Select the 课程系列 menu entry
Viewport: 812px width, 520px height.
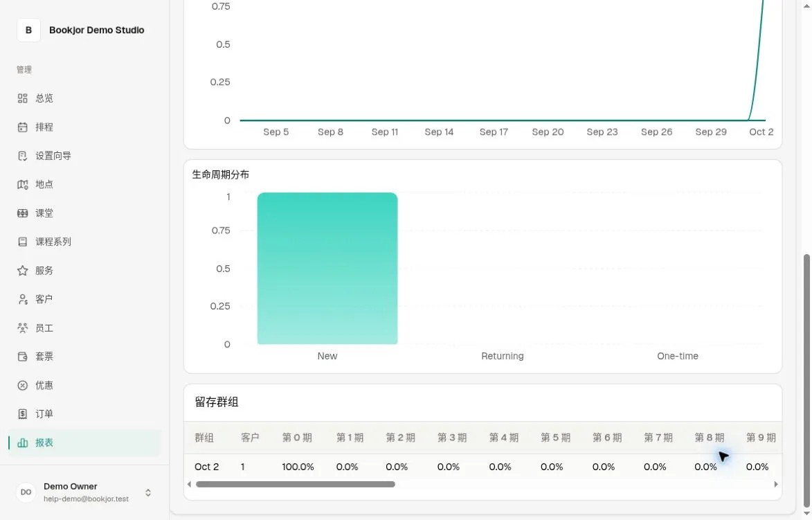pyautogui.click(x=84, y=242)
